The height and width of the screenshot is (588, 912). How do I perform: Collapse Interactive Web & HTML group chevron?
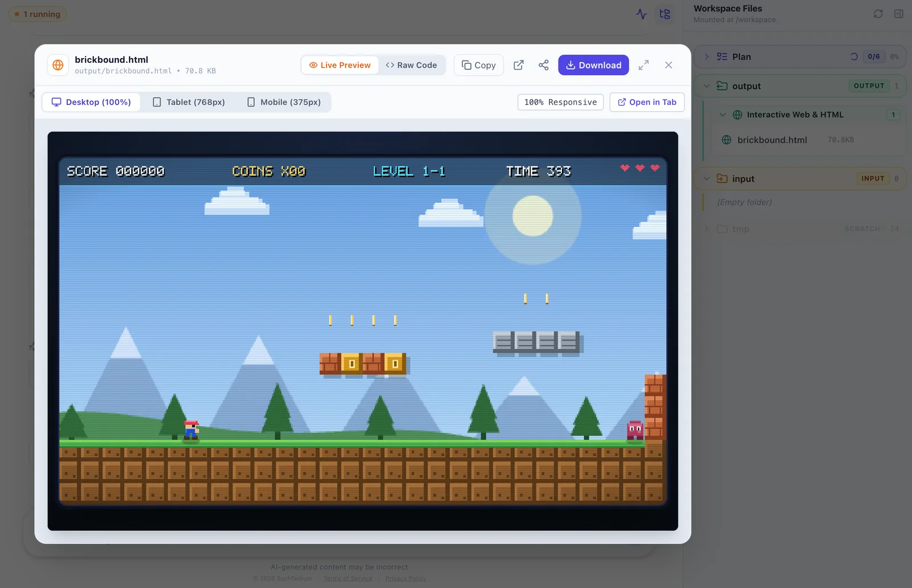pyautogui.click(x=722, y=115)
